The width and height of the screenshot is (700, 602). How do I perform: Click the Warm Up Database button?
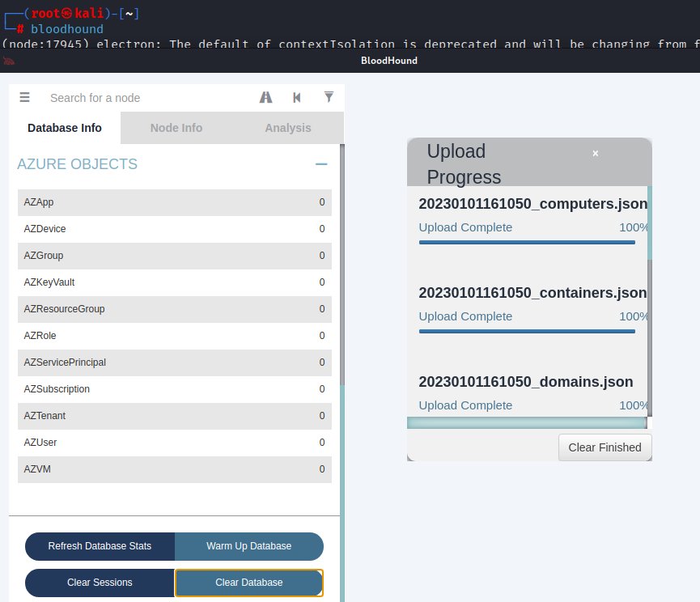(x=248, y=546)
